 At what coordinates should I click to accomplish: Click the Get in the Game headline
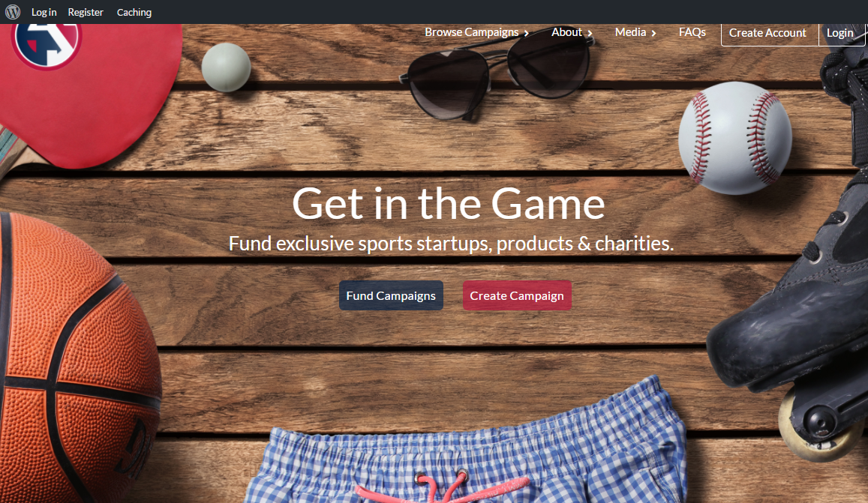pyautogui.click(x=449, y=204)
